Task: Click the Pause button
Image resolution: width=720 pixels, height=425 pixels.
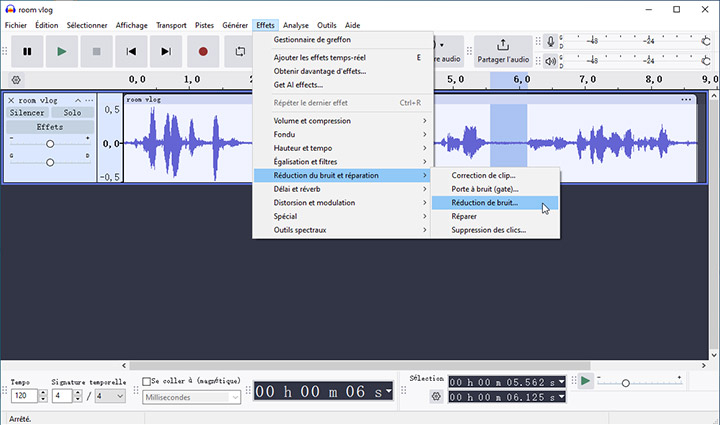Action: click(27, 51)
